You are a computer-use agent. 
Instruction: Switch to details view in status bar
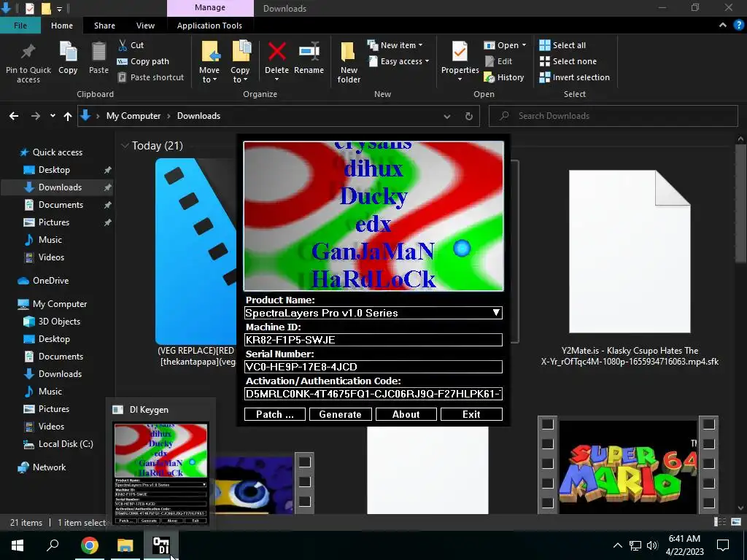click(x=720, y=522)
